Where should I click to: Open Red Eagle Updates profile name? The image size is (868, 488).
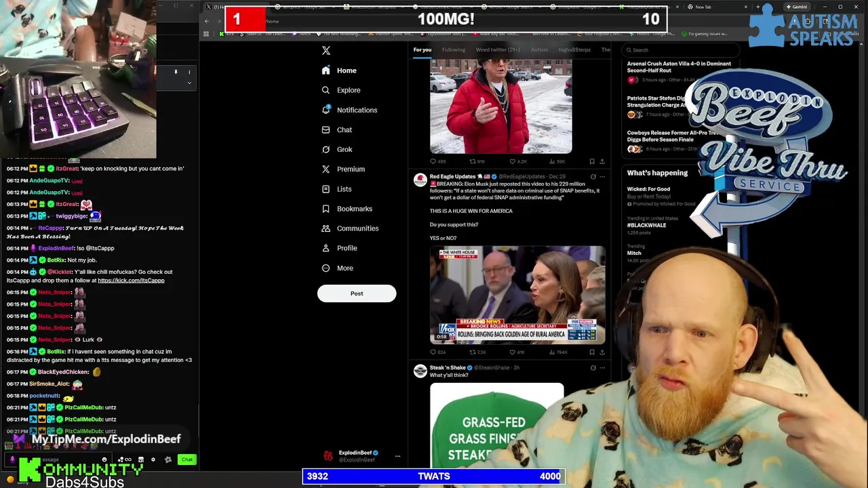(452, 177)
